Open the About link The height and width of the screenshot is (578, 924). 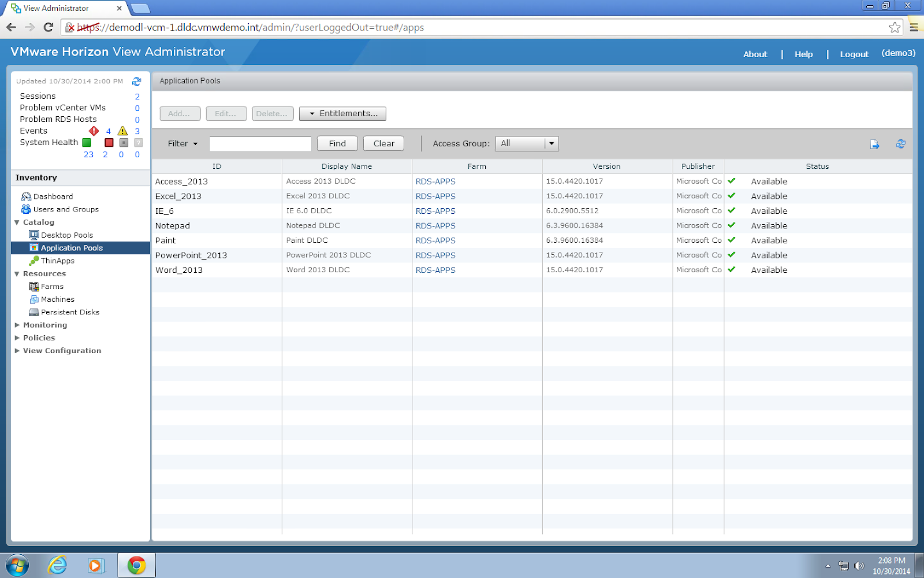coord(755,54)
